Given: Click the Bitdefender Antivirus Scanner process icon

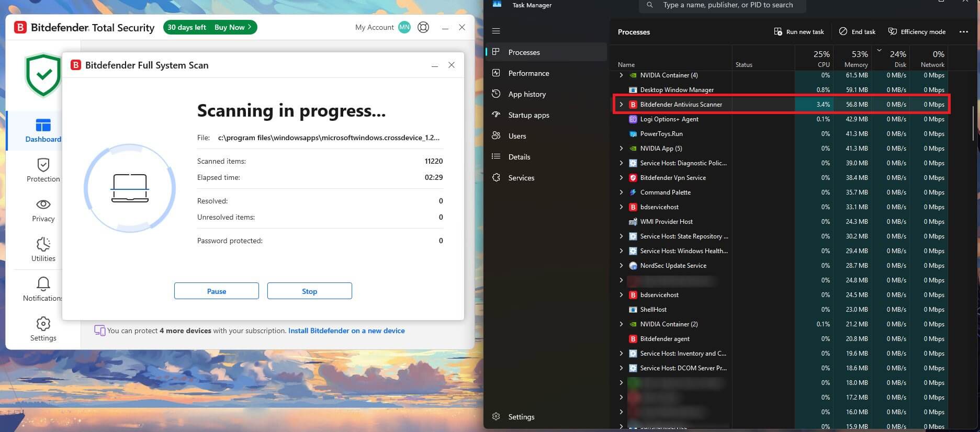Looking at the screenshot, I should 633,105.
